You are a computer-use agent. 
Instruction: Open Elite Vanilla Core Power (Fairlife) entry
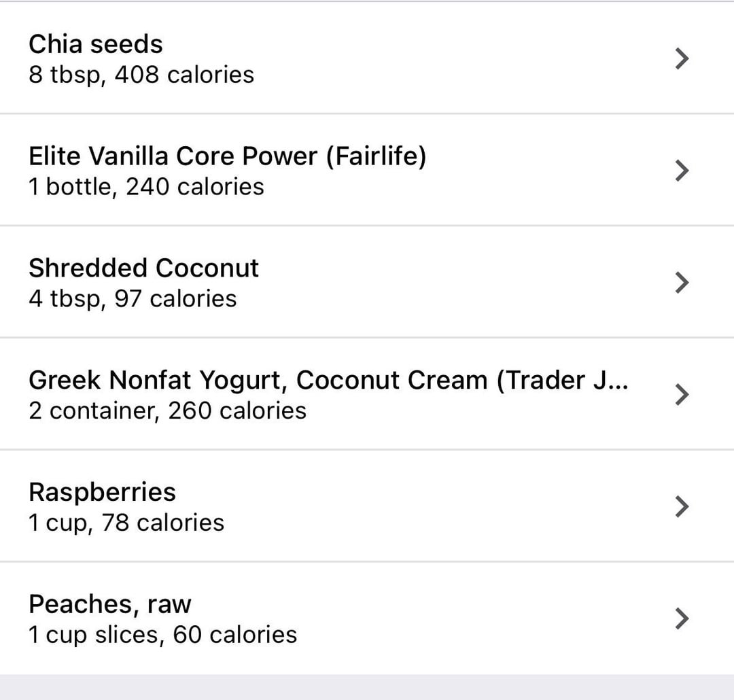[228, 156]
